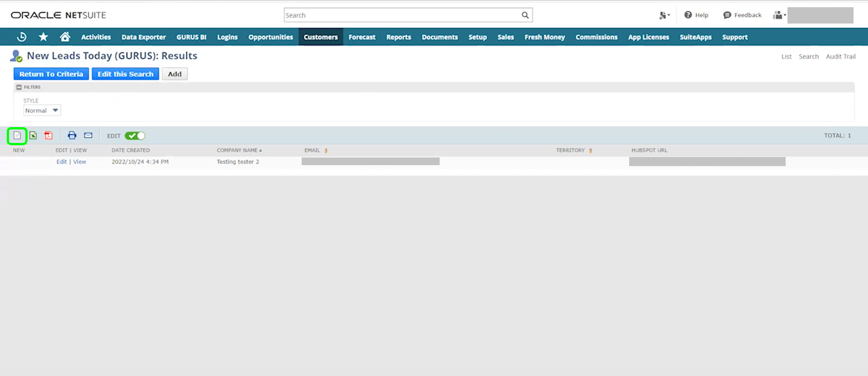This screenshot has width=868, height=376.
Task: Sort by Date Created column header
Action: (131, 150)
